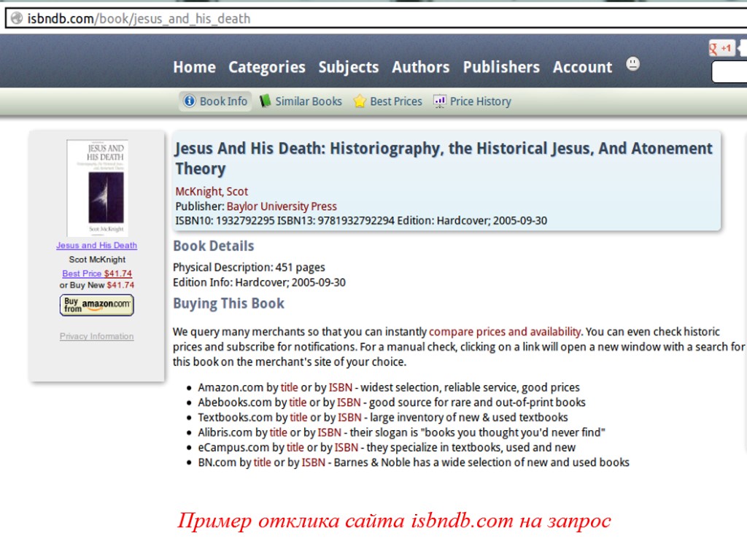This screenshot has width=747, height=560.
Task: Open the Subjects menu item
Action: point(348,67)
